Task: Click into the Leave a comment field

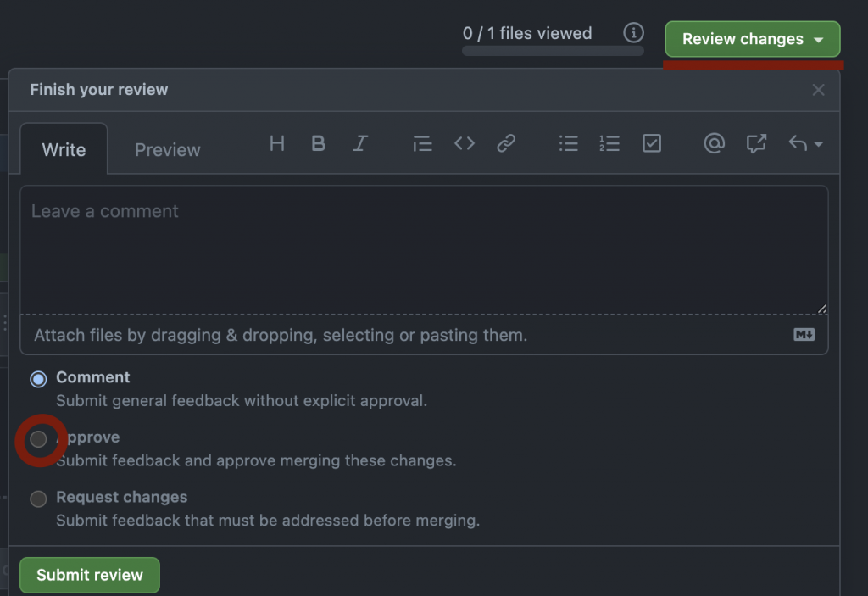Action: click(x=424, y=249)
